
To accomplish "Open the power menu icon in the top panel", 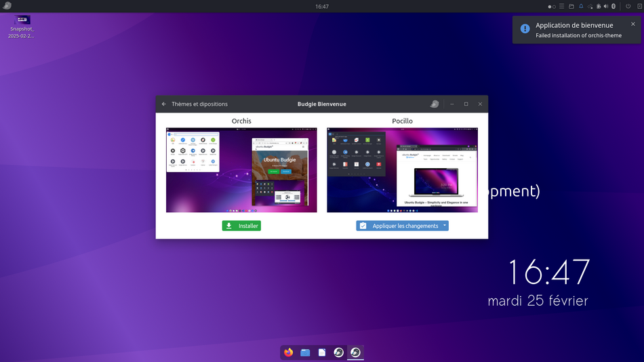I will pyautogui.click(x=628, y=6).
